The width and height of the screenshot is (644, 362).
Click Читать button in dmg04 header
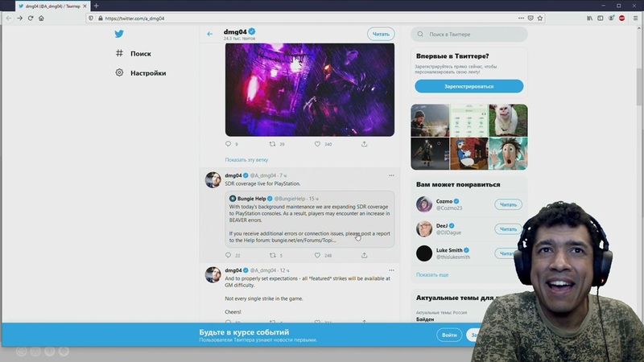pos(381,34)
